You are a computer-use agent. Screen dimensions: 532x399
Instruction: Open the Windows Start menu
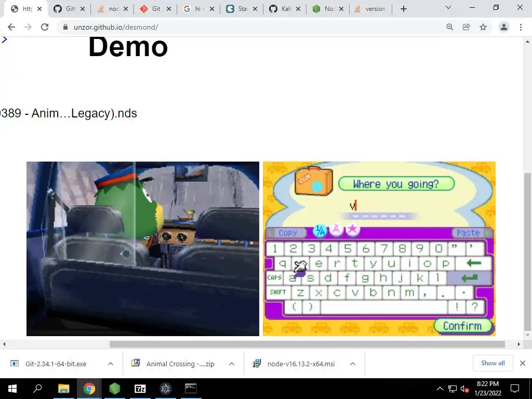(12, 389)
